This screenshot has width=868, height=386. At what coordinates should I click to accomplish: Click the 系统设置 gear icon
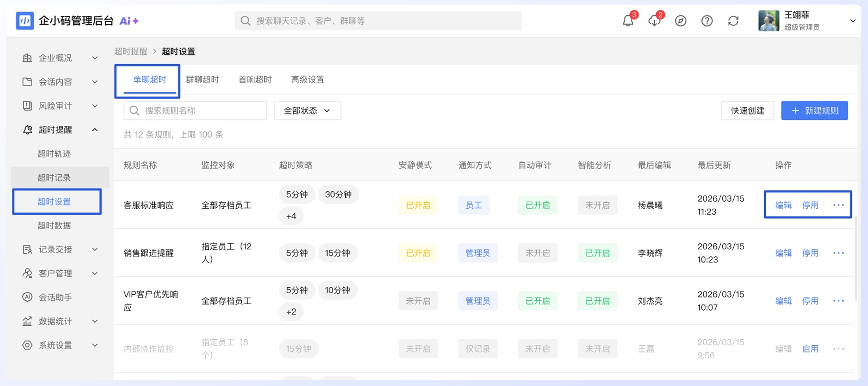coord(27,345)
